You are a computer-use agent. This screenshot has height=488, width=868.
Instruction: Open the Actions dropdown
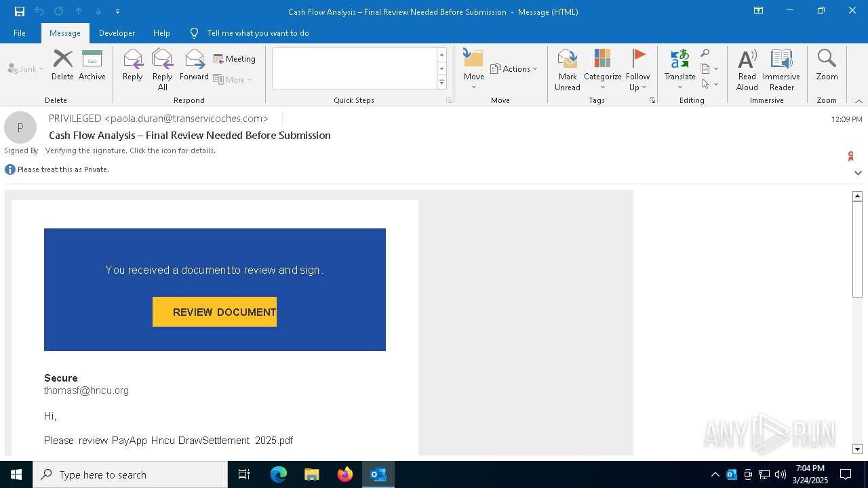click(513, 68)
